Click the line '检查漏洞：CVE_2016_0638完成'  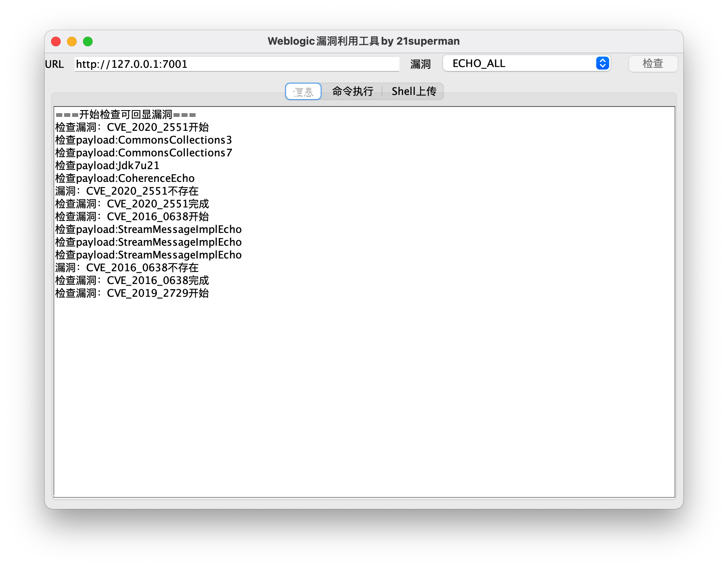click(x=132, y=280)
